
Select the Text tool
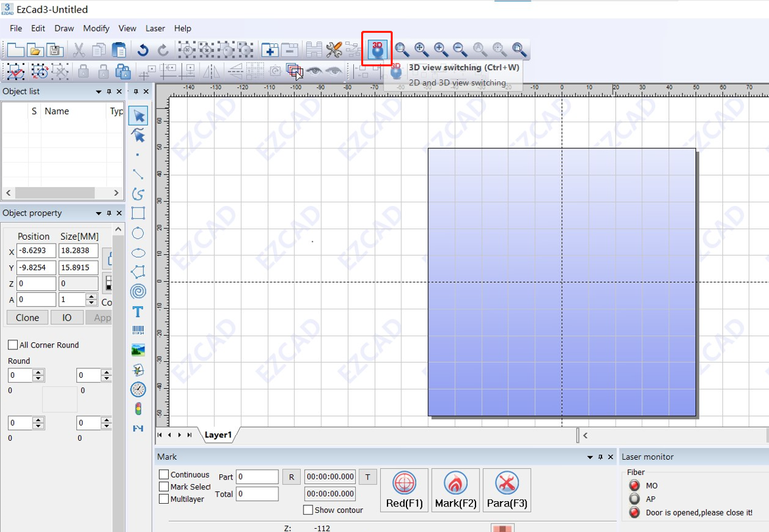click(138, 311)
